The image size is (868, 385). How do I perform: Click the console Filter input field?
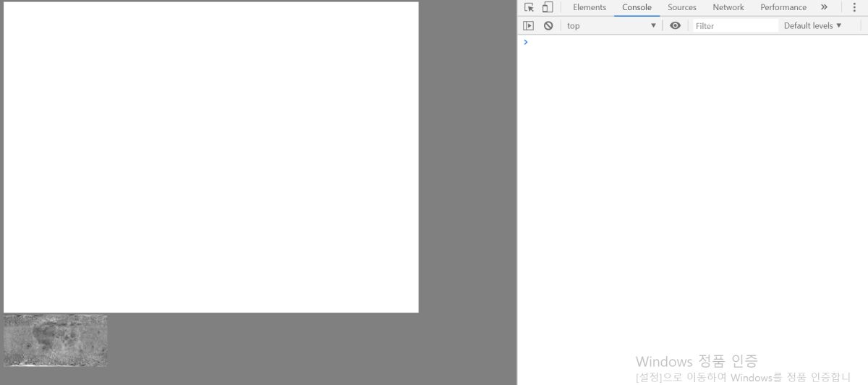pos(735,25)
